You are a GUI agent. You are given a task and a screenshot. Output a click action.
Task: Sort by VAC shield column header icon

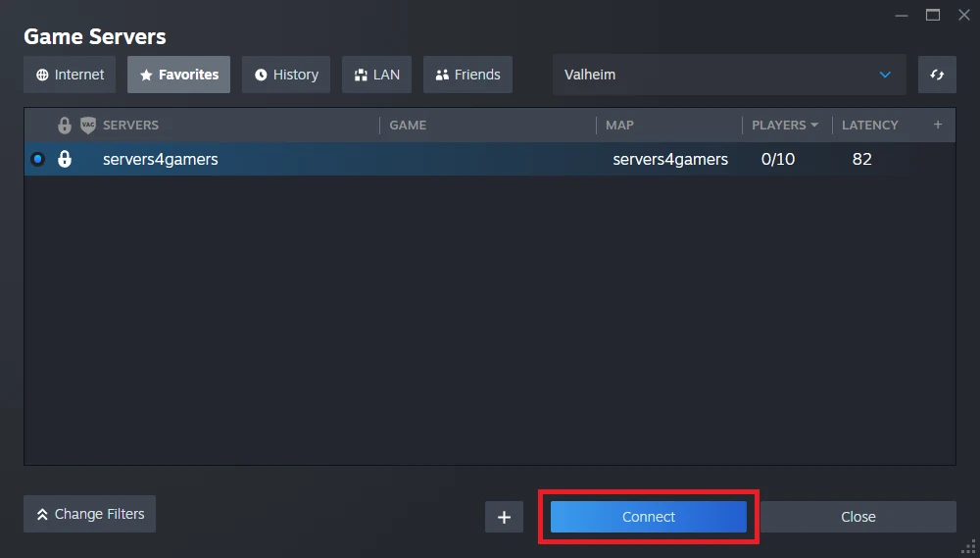click(x=88, y=126)
